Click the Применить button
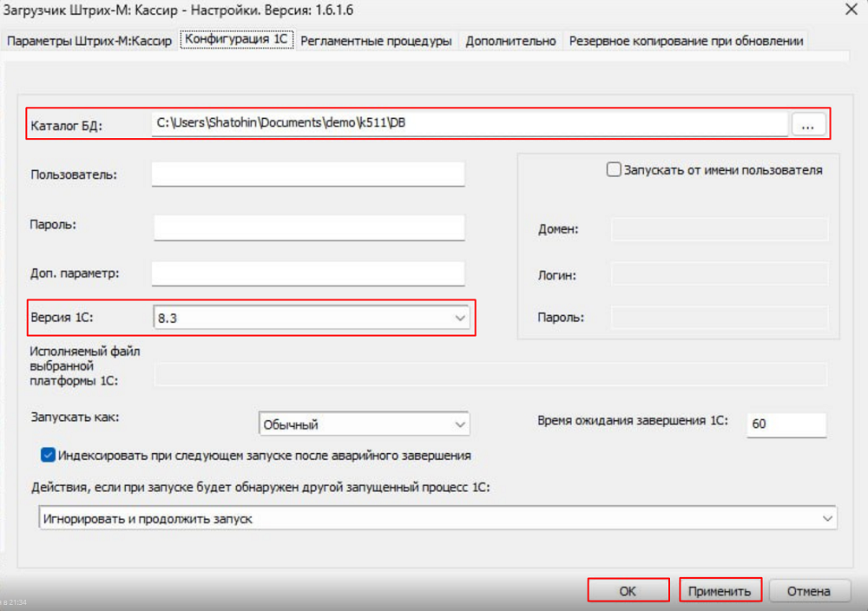Image resolution: width=868 pixels, height=611 pixels. tap(720, 590)
